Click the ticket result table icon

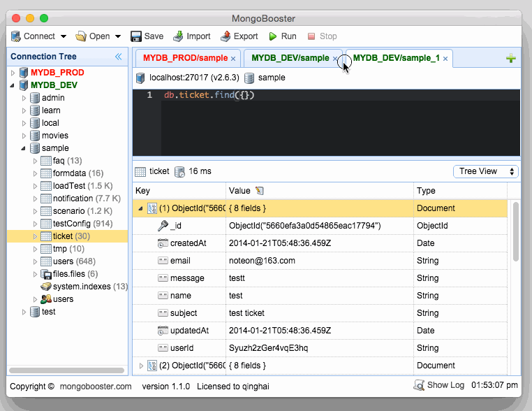pos(140,172)
